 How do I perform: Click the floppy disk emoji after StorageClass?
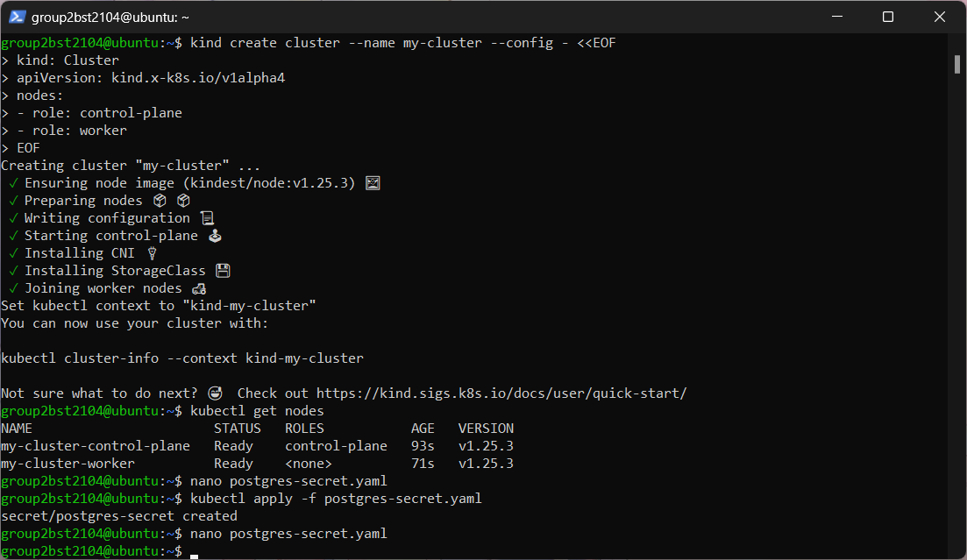[223, 271]
